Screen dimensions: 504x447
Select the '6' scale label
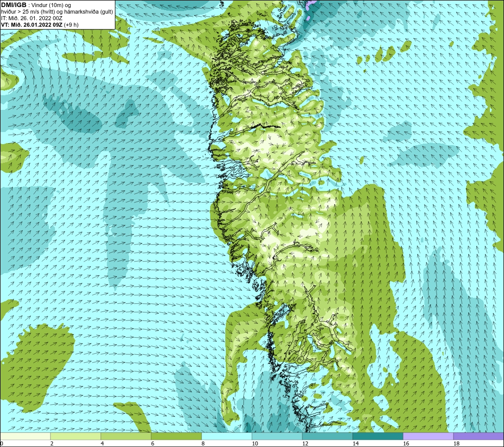pos(153,444)
